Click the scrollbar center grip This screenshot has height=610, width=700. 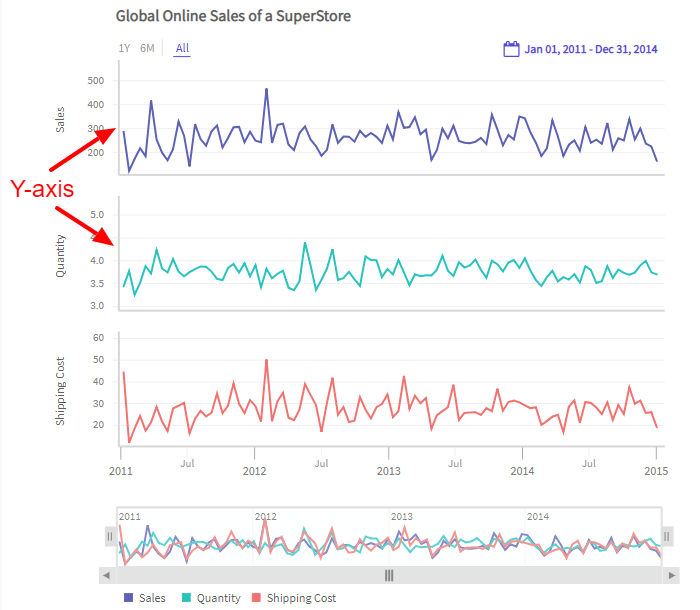[x=389, y=575]
